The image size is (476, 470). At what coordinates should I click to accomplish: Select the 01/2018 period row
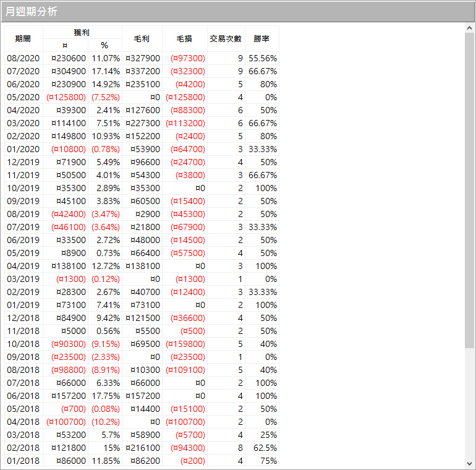[x=22, y=461]
